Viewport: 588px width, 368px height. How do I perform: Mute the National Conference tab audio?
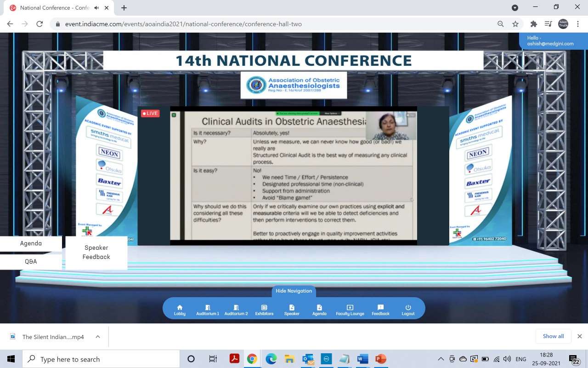96,8
